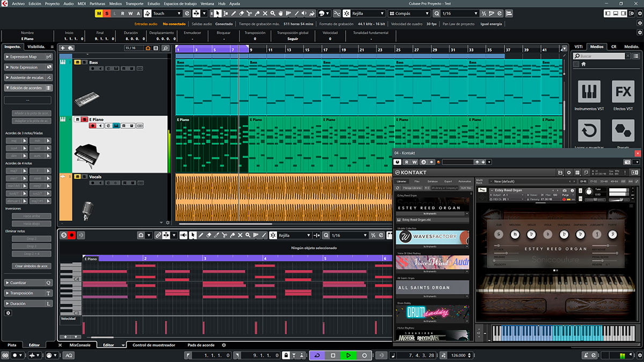Screen dimensions: 644x362
Task: Click the key editor record red icon
Action: click(x=71, y=235)
